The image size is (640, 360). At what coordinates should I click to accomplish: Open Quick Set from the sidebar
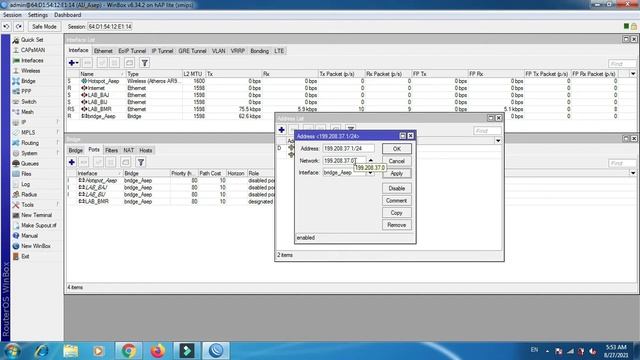[32, 40]
